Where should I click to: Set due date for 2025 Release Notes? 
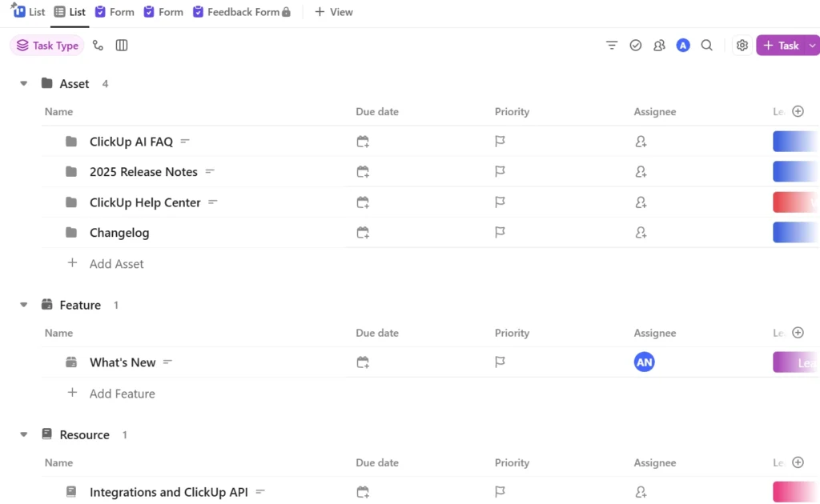[363, 172]
